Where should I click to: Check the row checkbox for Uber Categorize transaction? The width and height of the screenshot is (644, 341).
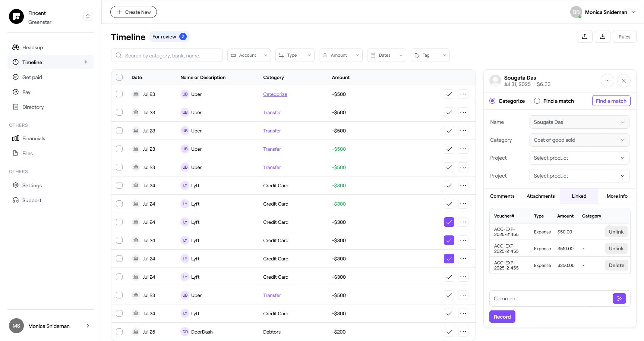pos(119,94)
